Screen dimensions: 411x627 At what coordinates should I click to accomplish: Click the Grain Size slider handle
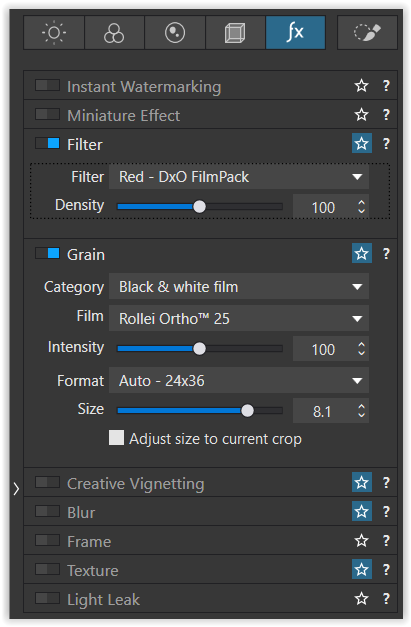pos(247,411)
